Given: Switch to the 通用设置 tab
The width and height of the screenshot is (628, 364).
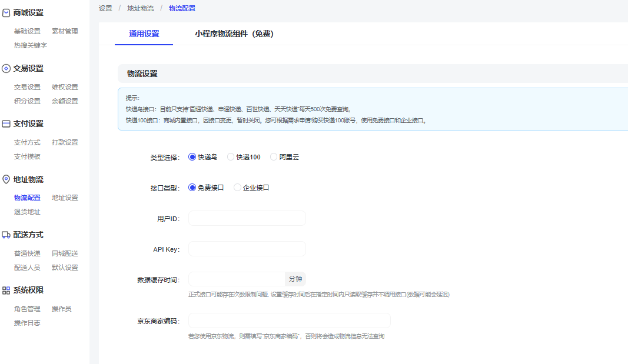Looking at the screenshot, I should coord(144,34).
